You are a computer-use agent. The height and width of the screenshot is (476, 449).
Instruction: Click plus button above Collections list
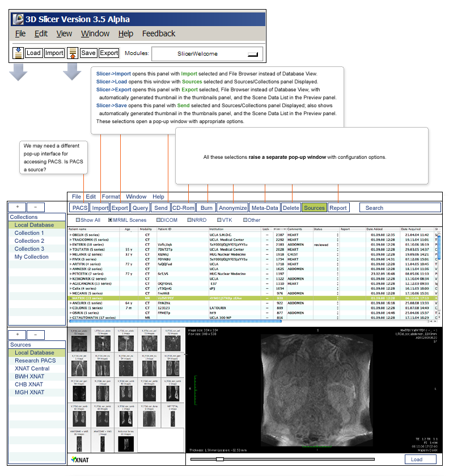pos(17,208)
